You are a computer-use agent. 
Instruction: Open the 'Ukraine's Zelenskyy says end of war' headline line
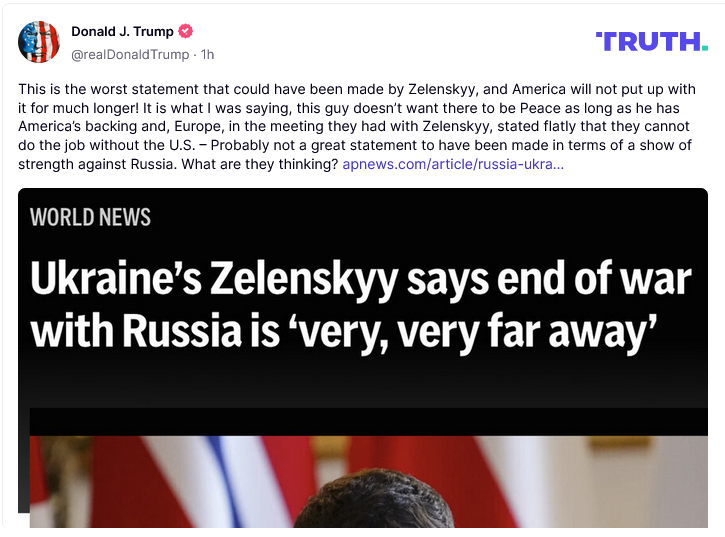point(360,278)
